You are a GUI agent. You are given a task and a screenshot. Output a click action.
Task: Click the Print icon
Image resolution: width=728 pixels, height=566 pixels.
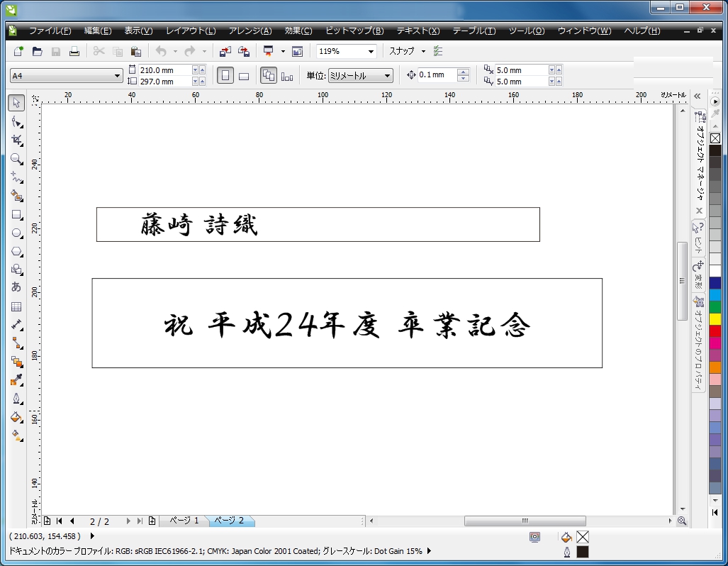74,51
